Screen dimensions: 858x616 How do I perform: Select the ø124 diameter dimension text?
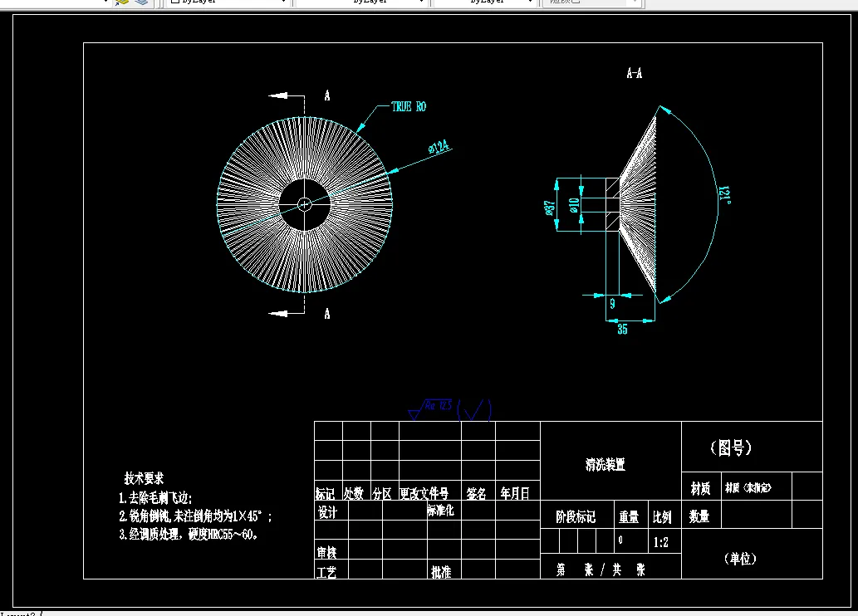coord(439,147)
